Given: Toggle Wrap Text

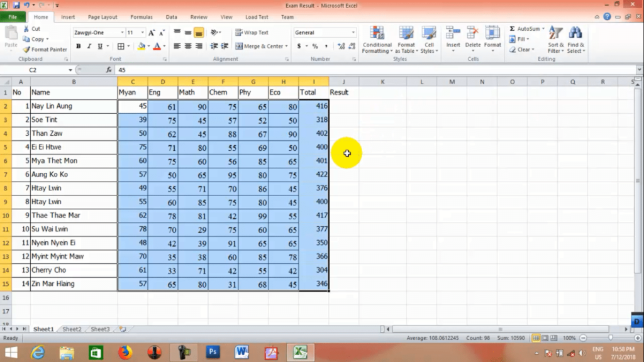Looking at the screenshot, I should pos(252,33).
